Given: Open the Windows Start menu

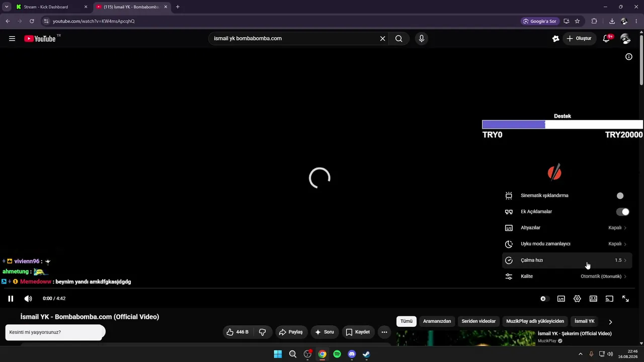Looking at the screenshot, I should click(278, 354).
